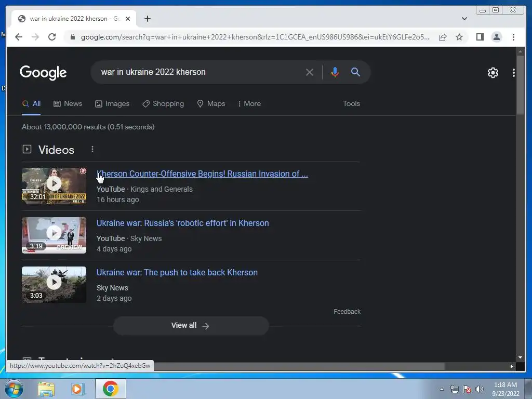
Task: Open "Russia's 'robotic effort' in Kherson" link
Action: (182, 223)
